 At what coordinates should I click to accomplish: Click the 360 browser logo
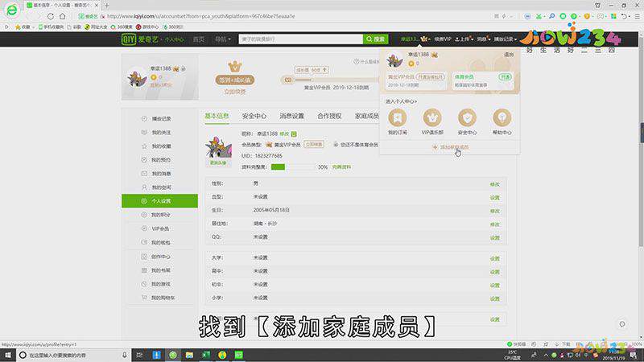[11, 10]
